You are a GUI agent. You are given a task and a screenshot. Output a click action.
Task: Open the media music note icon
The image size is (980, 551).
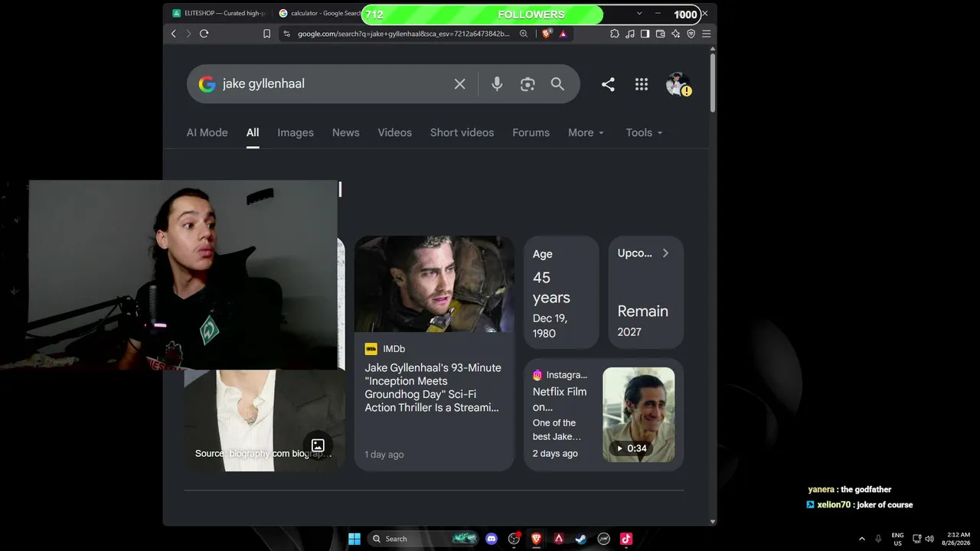(x=630, y=34)
